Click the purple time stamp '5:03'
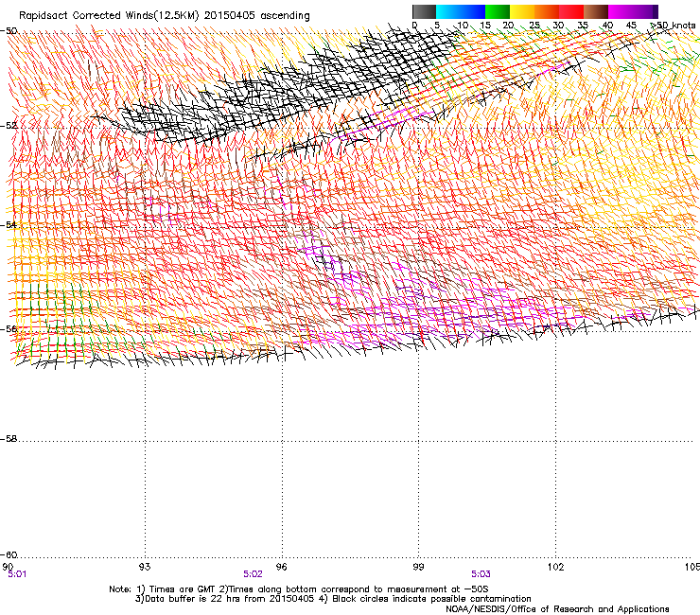This screenshot has width=700, height=615. tap(481, 574)
